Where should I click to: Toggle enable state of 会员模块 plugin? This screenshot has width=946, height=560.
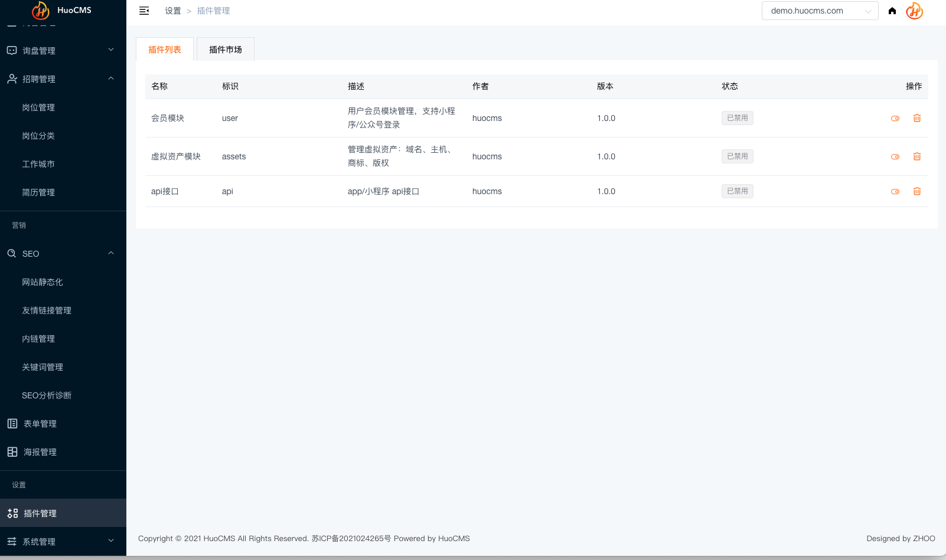pos(895,118)
